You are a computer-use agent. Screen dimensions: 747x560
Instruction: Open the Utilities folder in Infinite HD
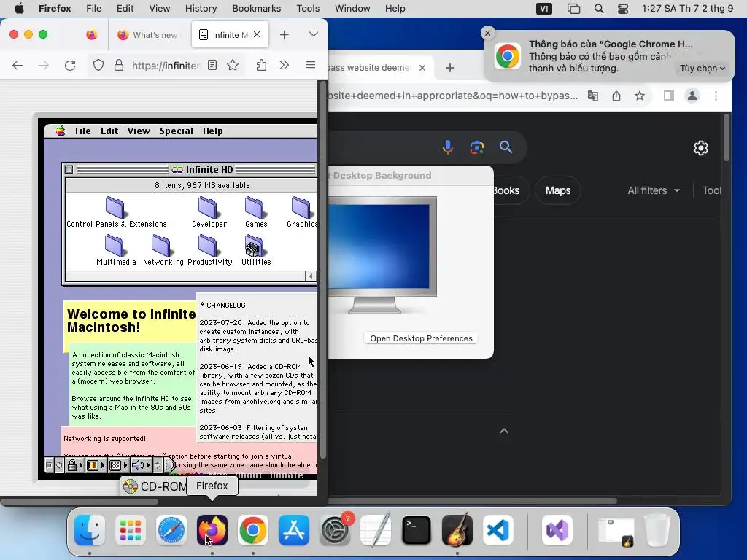pos(256,250)
